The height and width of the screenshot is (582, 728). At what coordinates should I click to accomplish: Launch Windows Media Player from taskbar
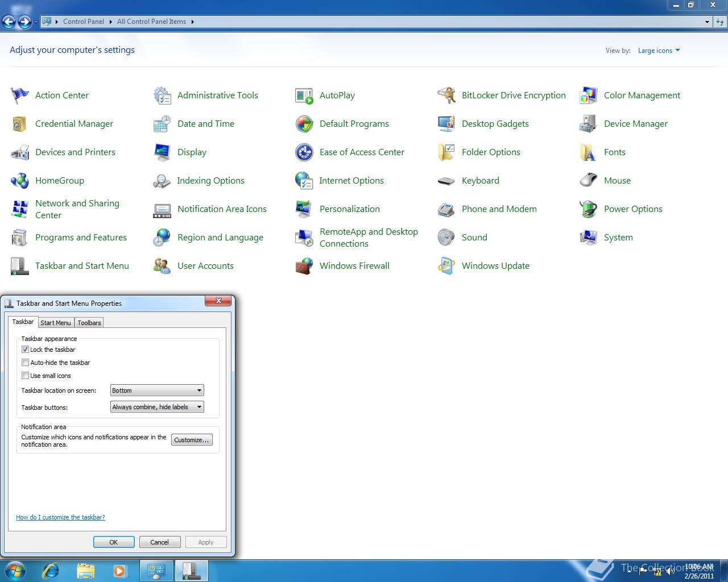tap(119, 571)
